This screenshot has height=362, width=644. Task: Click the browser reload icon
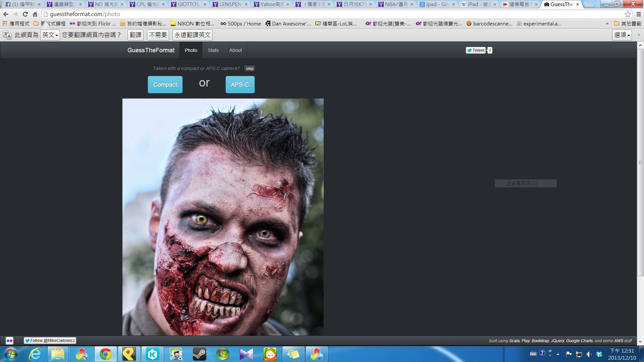(25, 14)
